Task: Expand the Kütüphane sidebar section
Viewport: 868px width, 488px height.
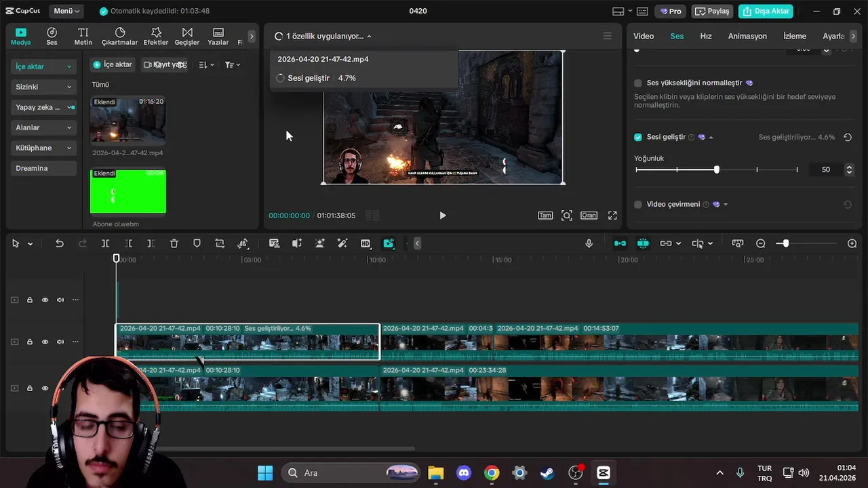Action: pyautogui.click(x=43, y=148)
